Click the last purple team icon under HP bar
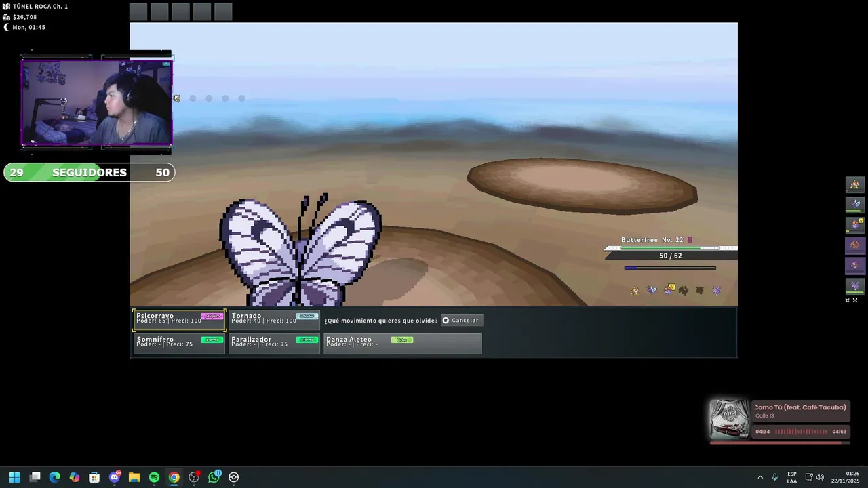The height and width of the screenshot is (488, 868). click(716, 290)
